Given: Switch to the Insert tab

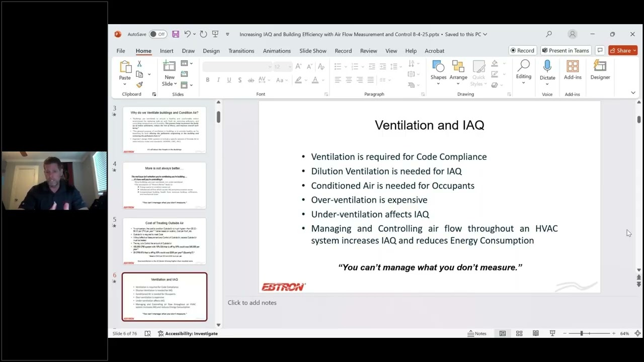Looking at the screenshot, I should [167, 51].
